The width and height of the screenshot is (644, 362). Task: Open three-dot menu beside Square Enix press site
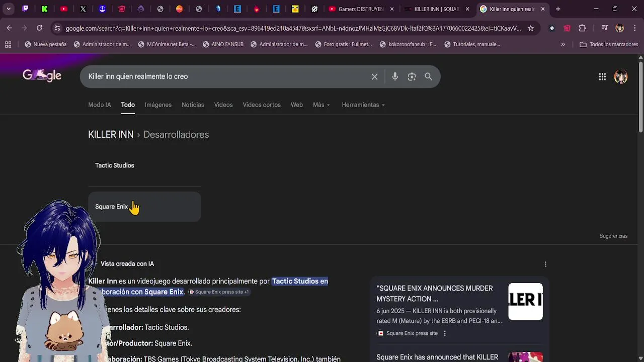click(445, 333)
